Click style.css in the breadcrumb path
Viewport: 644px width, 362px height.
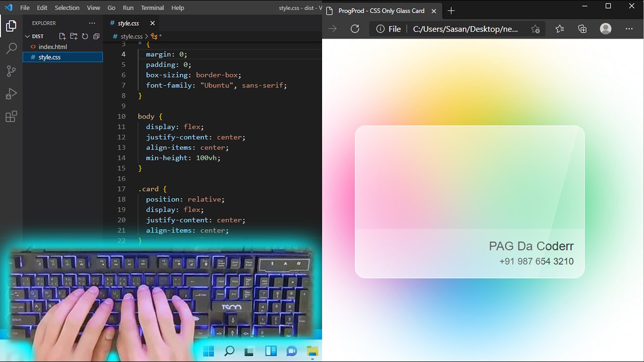click(x=131, y=36)
